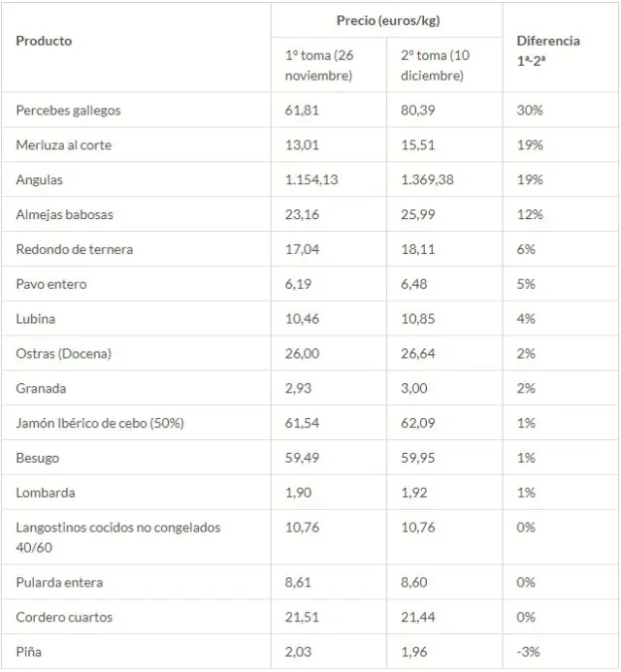Click the Percebes gallegos product cell
The height and width of the screenshot is (672, 621).
coord(69,111)
